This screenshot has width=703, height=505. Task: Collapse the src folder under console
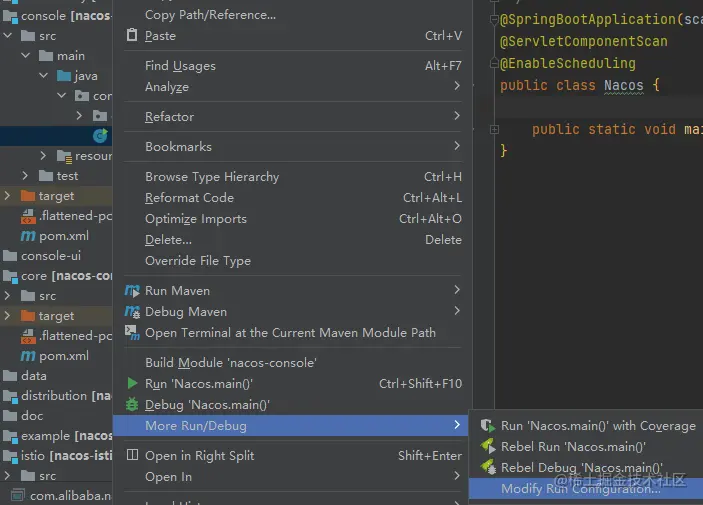coord(8,35)
